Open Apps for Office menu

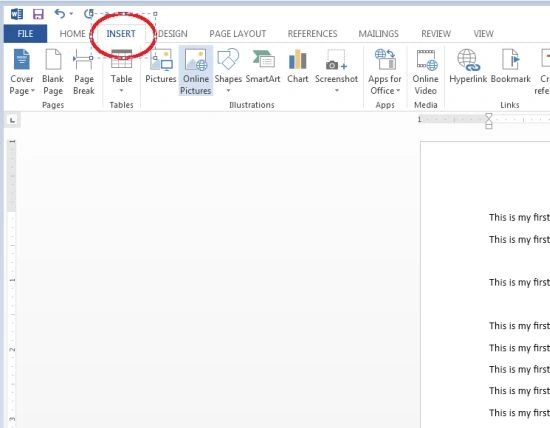tap(385, 72)
